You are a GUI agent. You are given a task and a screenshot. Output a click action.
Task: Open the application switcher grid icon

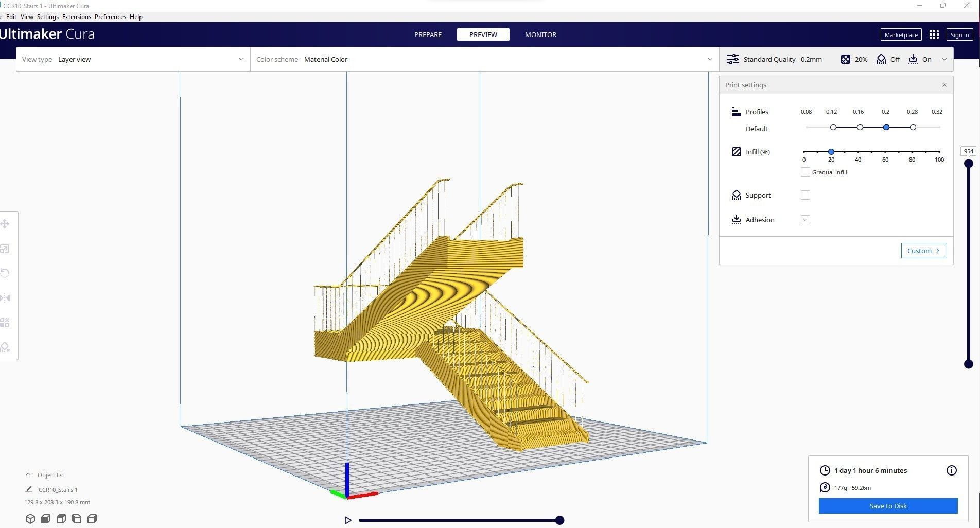[934, 34]
